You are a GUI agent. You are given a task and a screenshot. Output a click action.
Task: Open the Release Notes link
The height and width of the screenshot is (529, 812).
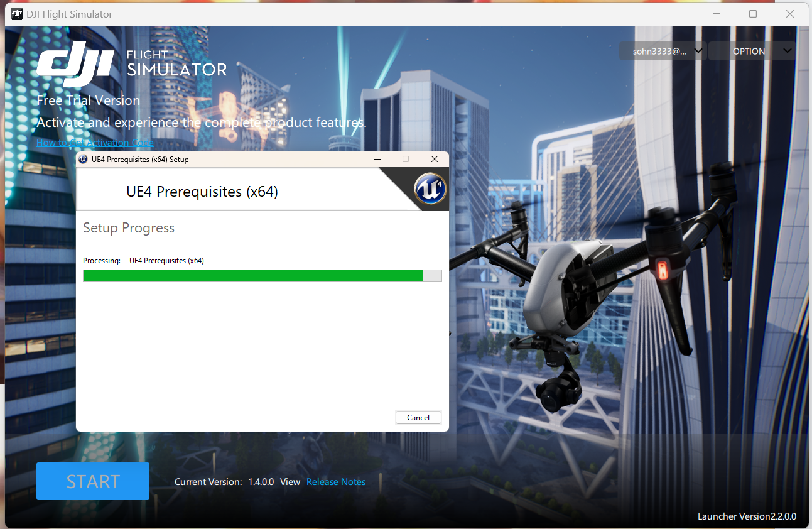coord(336,482)
